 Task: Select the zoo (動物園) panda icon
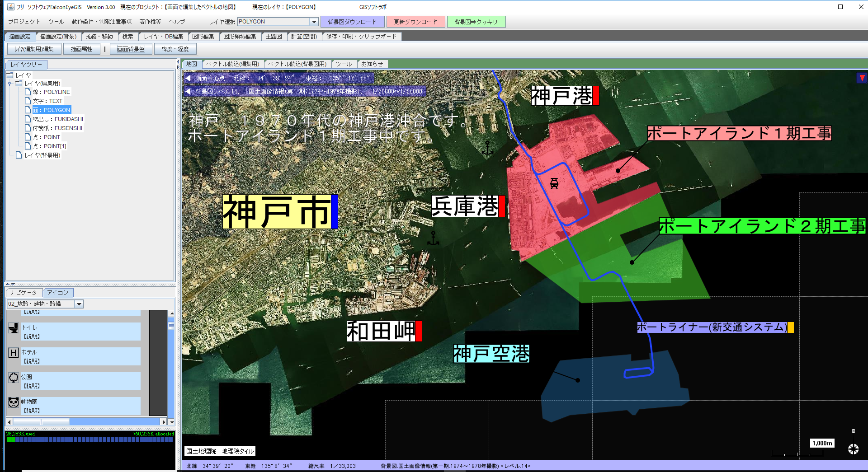[13, 402]
